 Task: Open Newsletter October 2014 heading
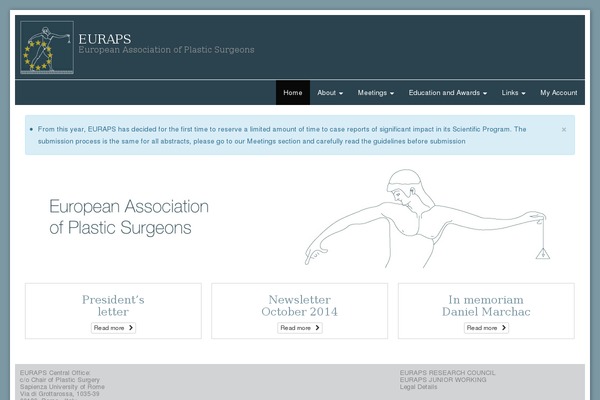point(300,305)
